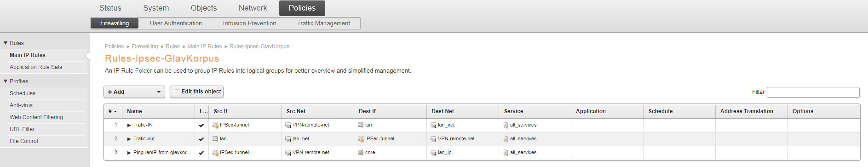Expand the Trafic-out rule arrow

click(x=129, y=139)
